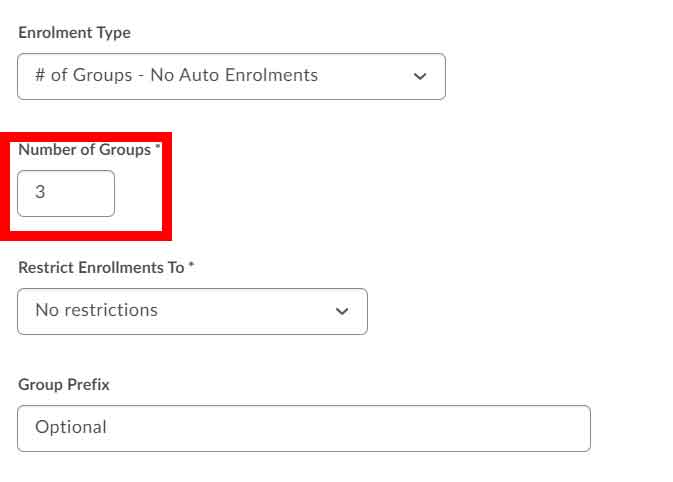Image resolution: width=673 pixels, height=482 pixels.
Task: Click into the Group Prefix text box
Action: tap(303, 428)
